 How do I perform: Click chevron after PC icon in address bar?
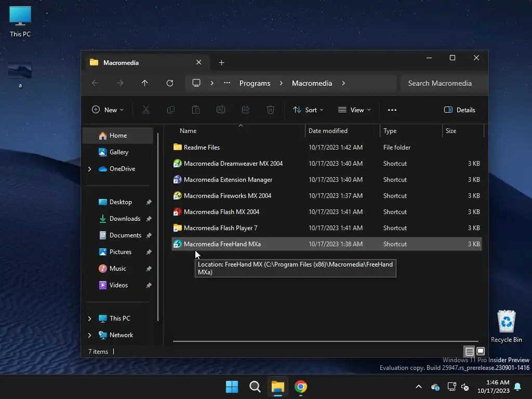212,83
